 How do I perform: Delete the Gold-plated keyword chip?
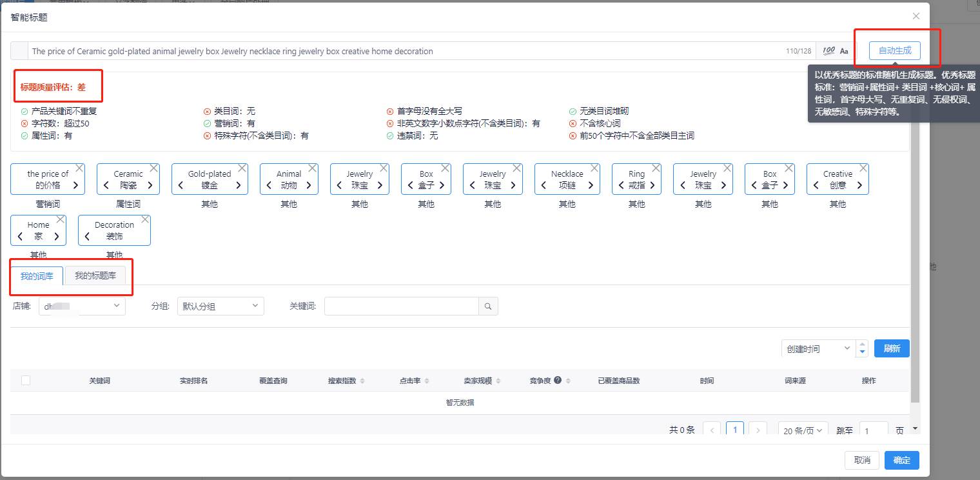pos(242,168)
